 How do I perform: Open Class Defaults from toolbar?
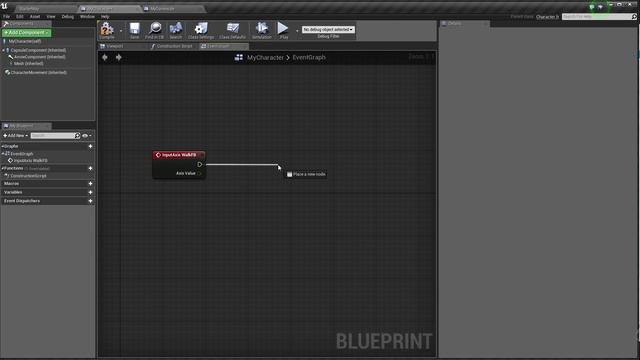pyautogui.click(x=233, y=30)
